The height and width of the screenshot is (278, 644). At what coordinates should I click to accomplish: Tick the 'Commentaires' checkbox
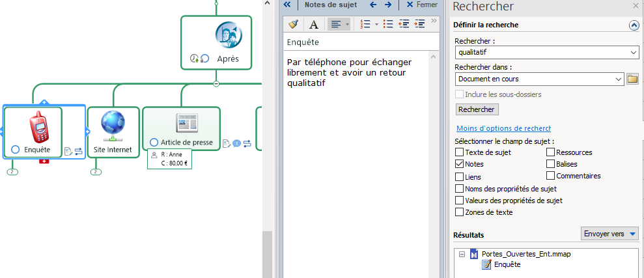(551, 176)
